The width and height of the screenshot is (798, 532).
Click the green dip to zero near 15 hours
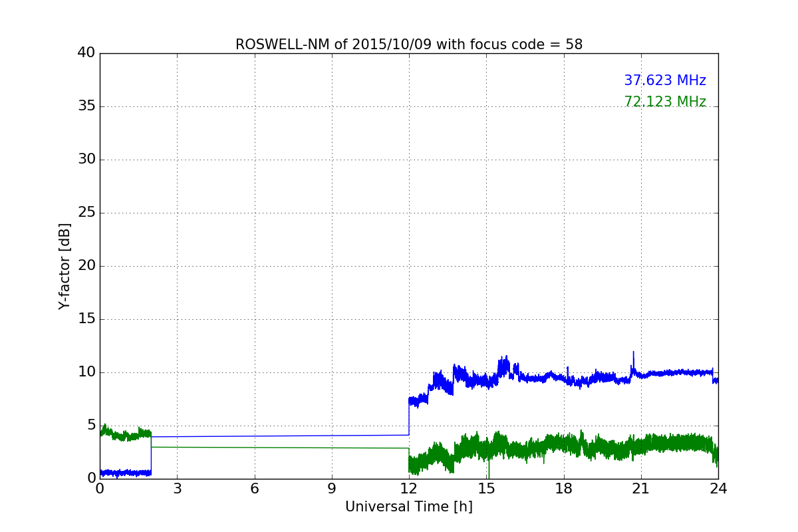(x=489, y=467)
